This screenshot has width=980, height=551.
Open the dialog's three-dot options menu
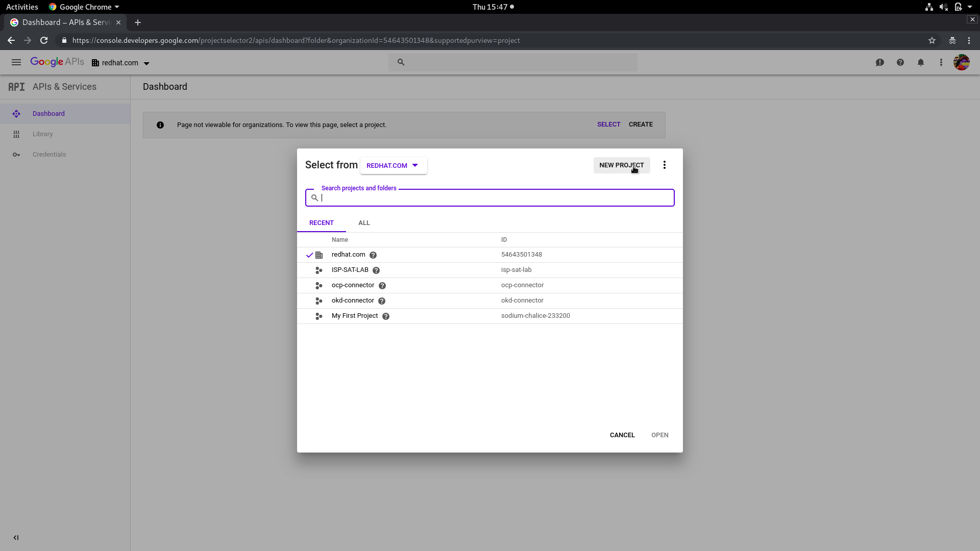pyautogui.click(x=664, y=165)
